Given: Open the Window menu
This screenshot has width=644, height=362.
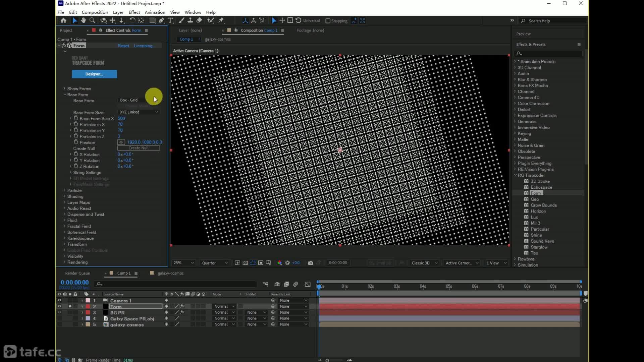Looking at the screenshot, I should pyautogui.click(x=193, y=12).
